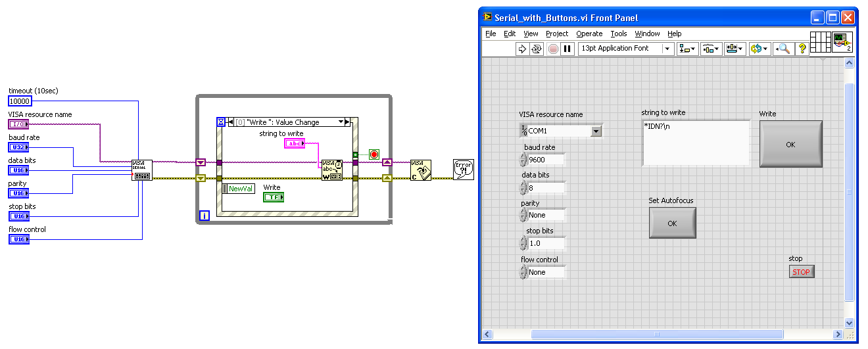Click the baud rate 9600 value field
The image size is (868, 349).
(x=546, y=160)
